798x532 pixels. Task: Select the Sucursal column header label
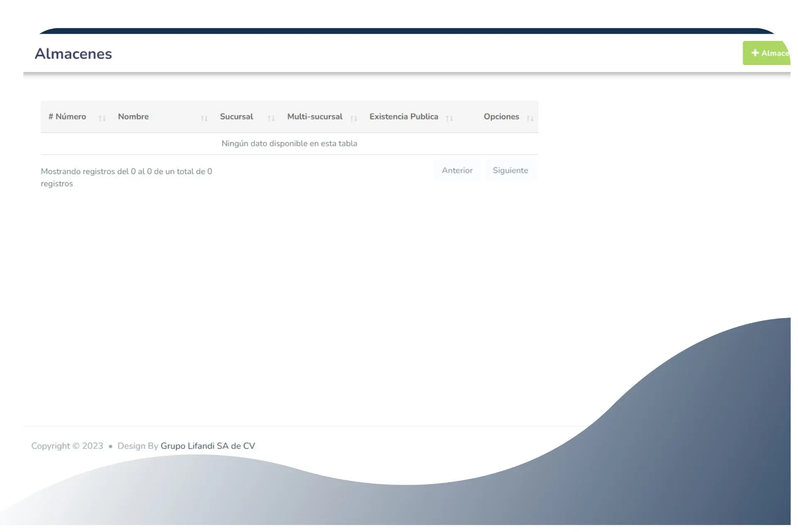[x=236, y=117]
